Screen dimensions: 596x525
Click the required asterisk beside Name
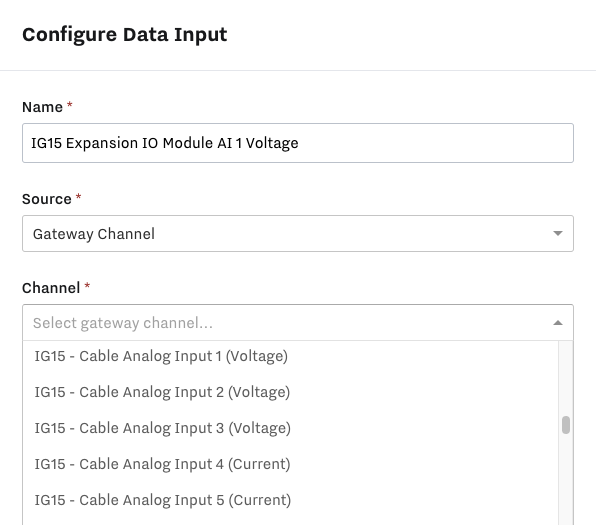click(x=70, y=104)
